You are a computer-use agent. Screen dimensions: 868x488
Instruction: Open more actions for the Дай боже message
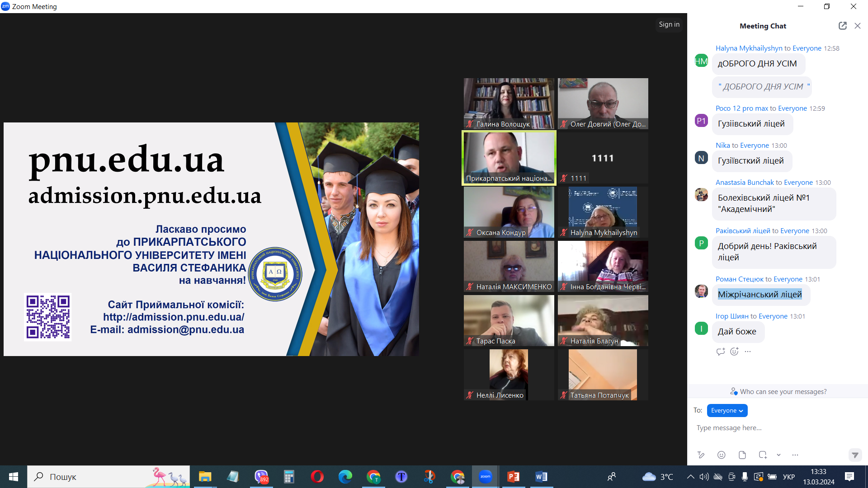click(748, 352)
